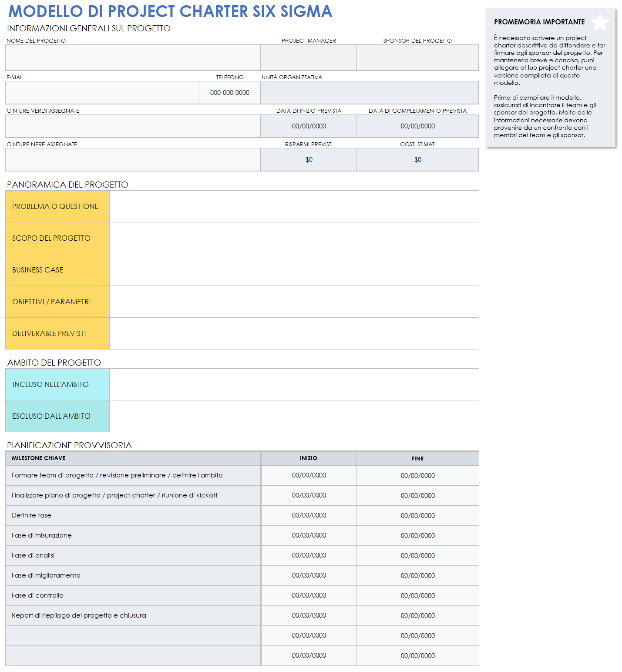
Task: Select the Unità Organizzativa field
Action: [370, 92]
